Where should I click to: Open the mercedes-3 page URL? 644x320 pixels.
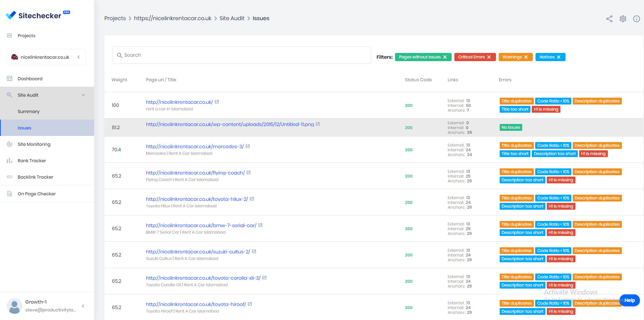pos(195,147)
